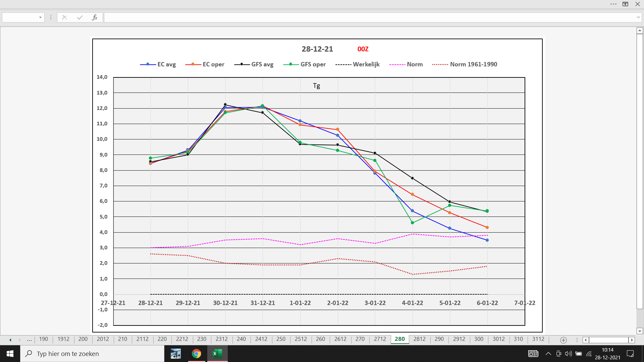Open the ribbon display options icon
This screenshot has height=362, width=644.
point(625,4)
